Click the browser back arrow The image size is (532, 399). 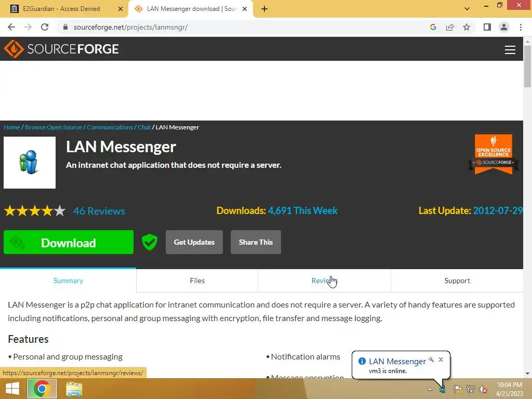[x=11, y=27]
